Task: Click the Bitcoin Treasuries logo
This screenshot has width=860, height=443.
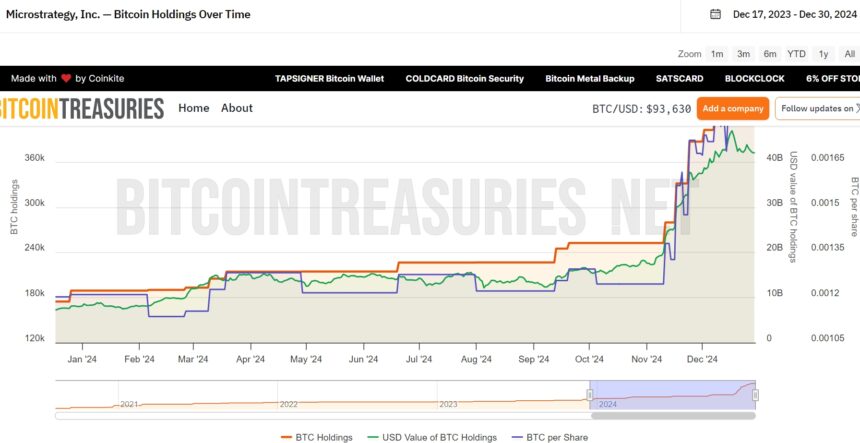Action: (x=82, y=108)
